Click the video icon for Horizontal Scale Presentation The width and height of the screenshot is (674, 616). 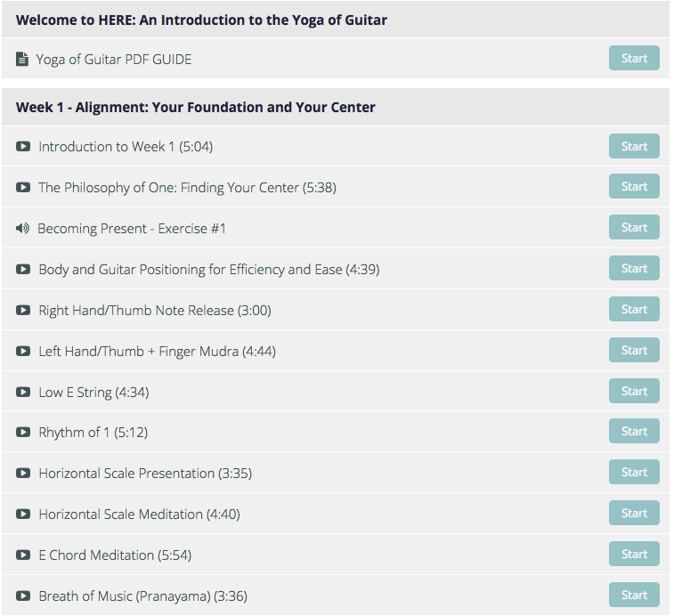[x=23, y=474]
